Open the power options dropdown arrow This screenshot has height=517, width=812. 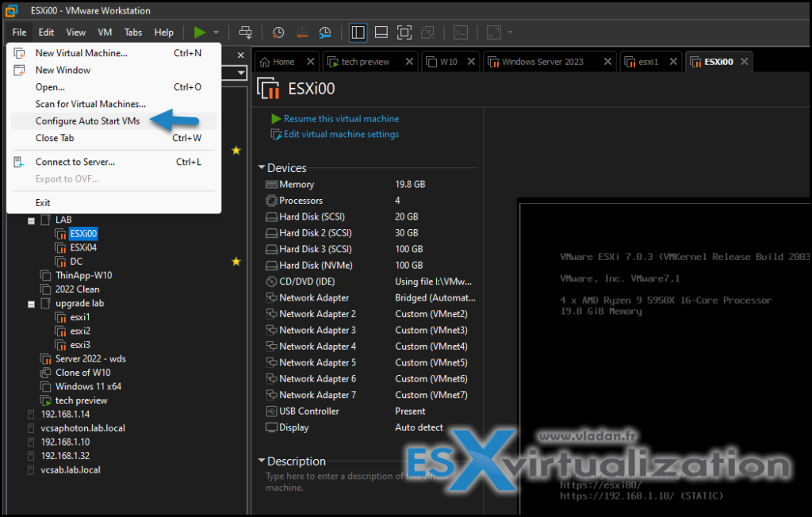pyautogui.click(x=216, y=33)
